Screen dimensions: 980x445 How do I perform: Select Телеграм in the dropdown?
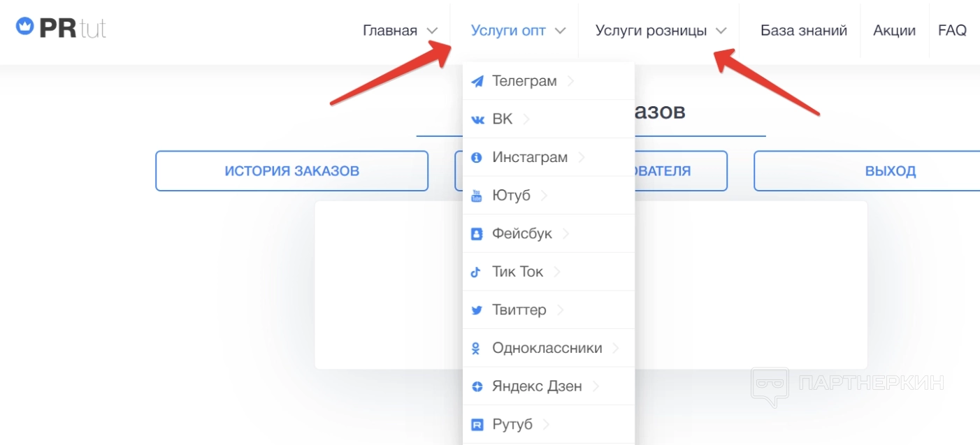549,81
